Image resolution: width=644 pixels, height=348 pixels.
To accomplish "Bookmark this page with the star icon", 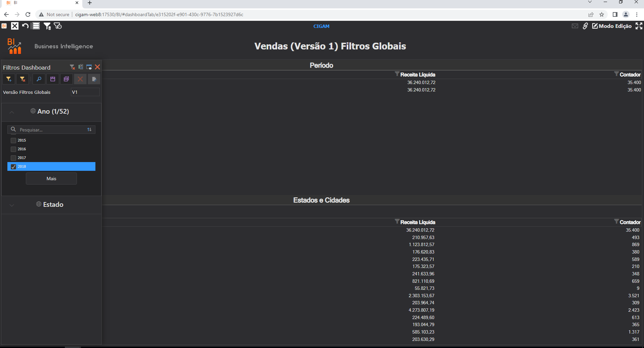I will 602,14.
